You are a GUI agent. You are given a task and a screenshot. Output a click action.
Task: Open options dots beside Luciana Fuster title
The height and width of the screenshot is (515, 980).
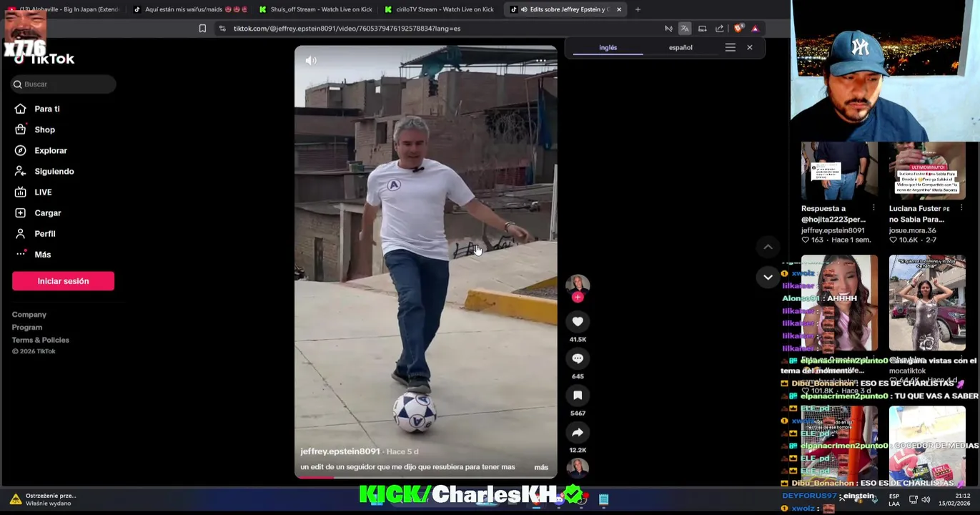[x=961, y=208]
